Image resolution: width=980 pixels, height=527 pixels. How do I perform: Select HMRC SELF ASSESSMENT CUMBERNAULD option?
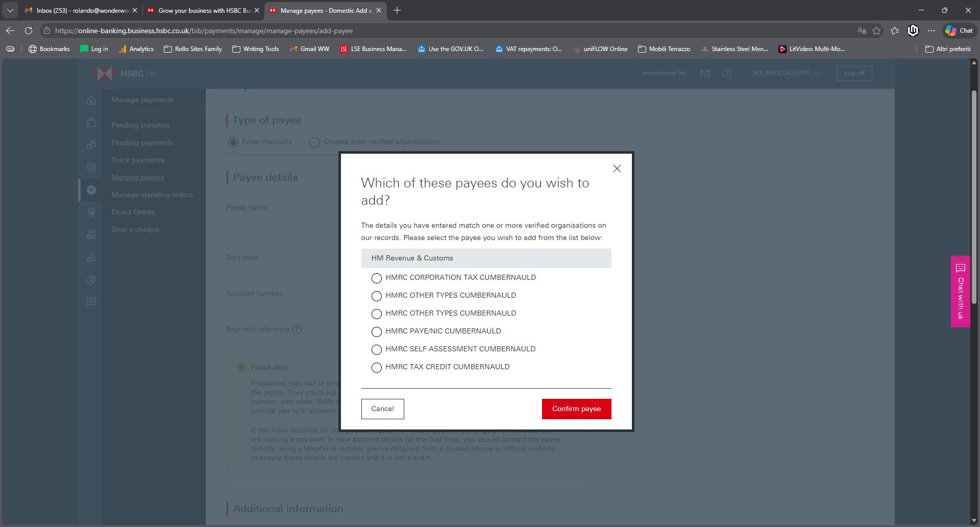coord(377,350)
